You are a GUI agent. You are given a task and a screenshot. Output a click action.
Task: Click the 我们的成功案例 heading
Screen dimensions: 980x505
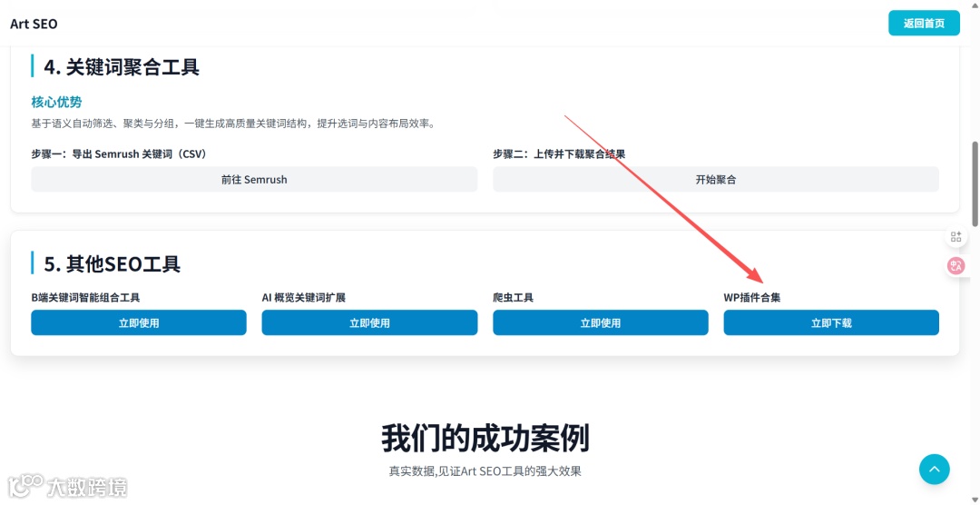coord(485,438)
